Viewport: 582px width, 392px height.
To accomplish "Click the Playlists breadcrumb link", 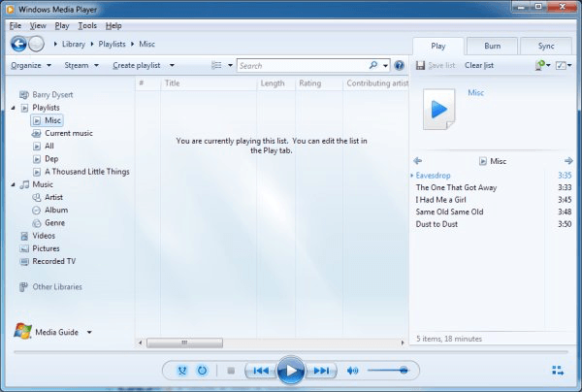I will [x=113, y=45].
